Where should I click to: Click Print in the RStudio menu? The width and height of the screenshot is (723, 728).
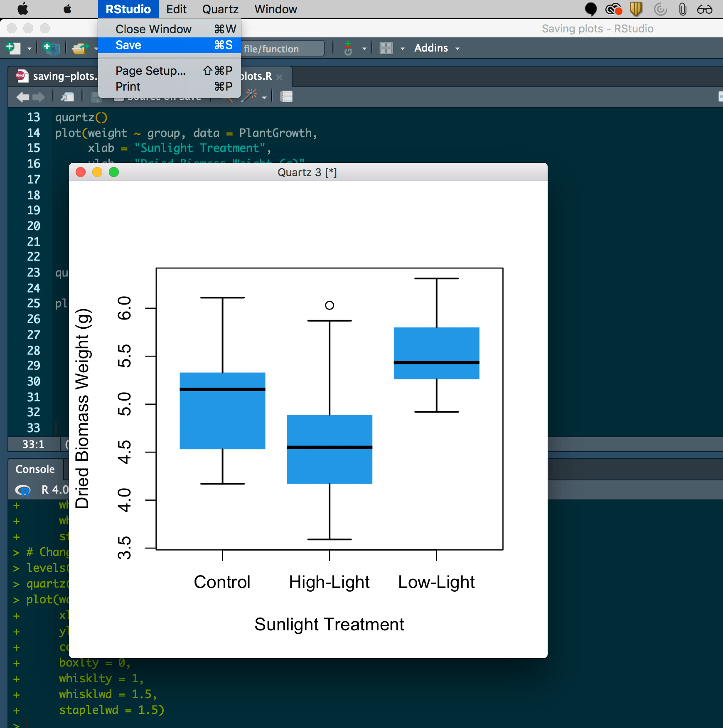[128, 86]
